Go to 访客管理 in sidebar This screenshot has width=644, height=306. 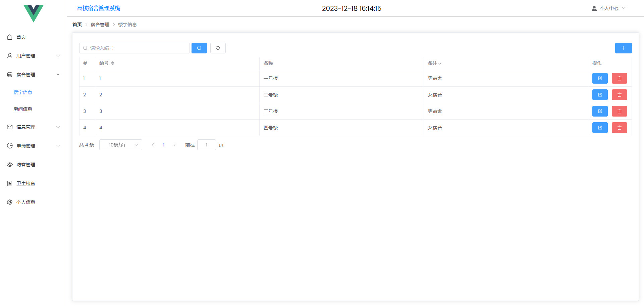[26, 165]
